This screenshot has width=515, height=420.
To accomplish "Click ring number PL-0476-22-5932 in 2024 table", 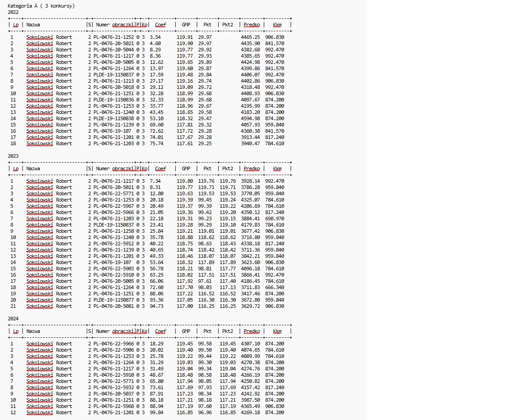I will click(x=114, y=387).
